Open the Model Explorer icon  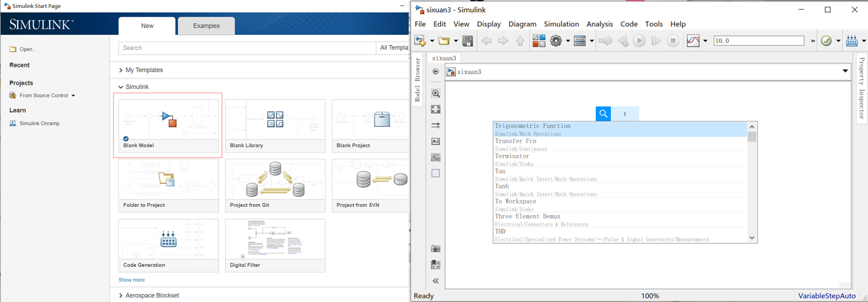click(580, 41)
